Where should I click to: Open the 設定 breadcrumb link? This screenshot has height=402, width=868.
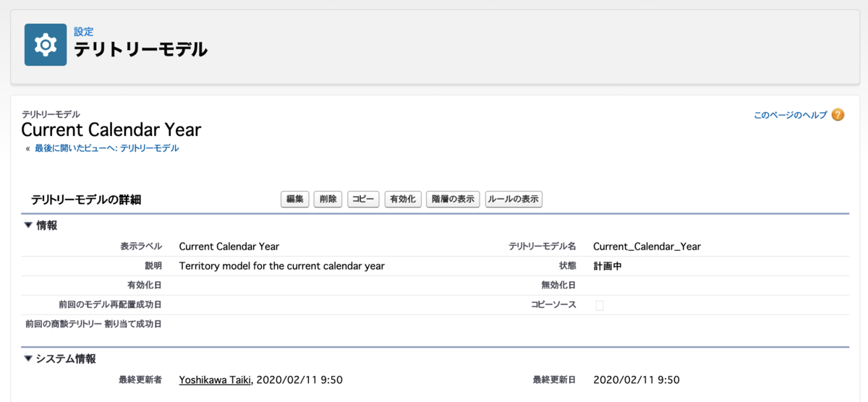(83, 32)
